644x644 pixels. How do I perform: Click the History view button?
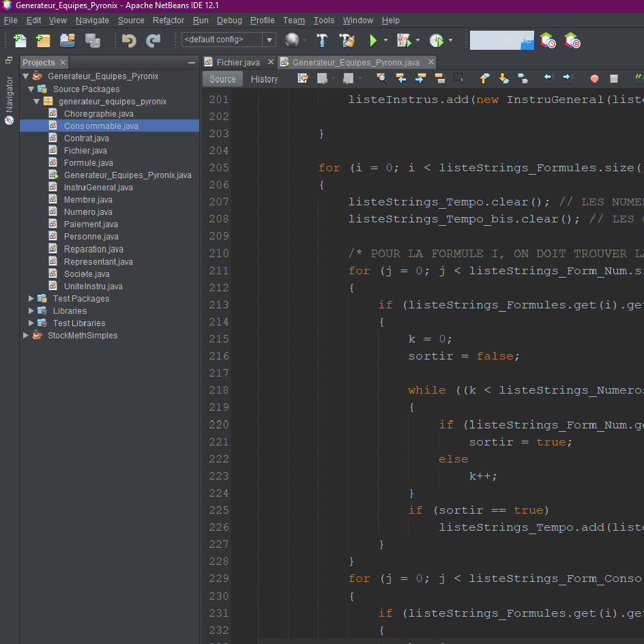264,78
